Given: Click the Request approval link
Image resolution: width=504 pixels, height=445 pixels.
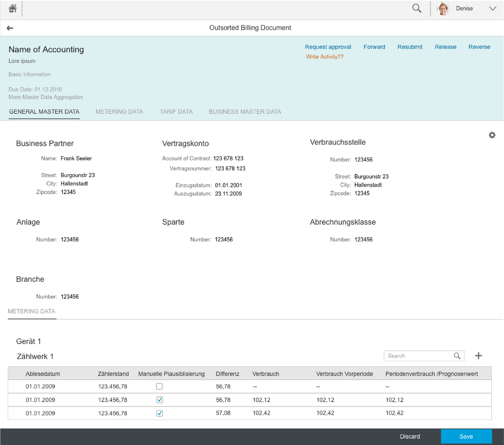Looking at the screenshot, I should pyautogui.click(x=328, y=47).
